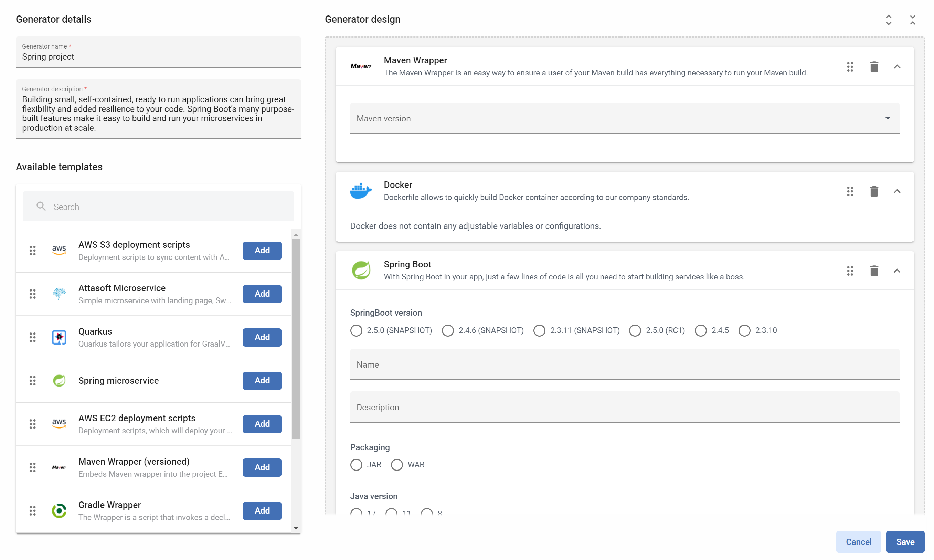Click templates list scroll up arrow

coord(296,235)
